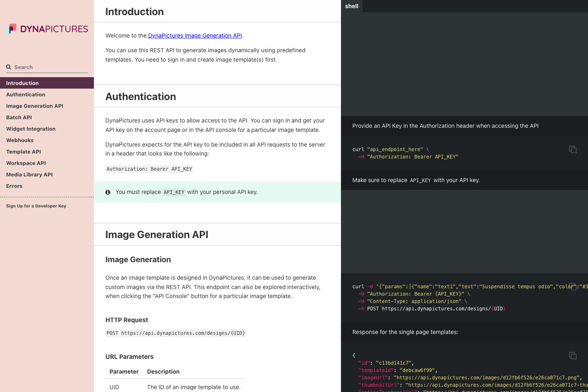The width and height of the screenshot is (588, 392).
Task: Open the Image Generation API section
Action: [x=34, y=106]
